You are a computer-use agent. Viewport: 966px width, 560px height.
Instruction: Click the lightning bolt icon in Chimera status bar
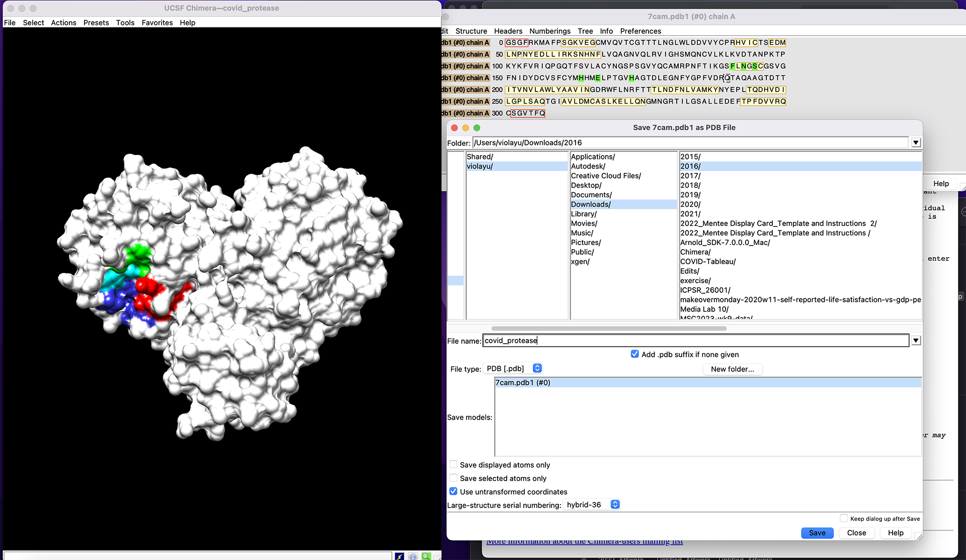pyautogui.click(x=399, y=556)
